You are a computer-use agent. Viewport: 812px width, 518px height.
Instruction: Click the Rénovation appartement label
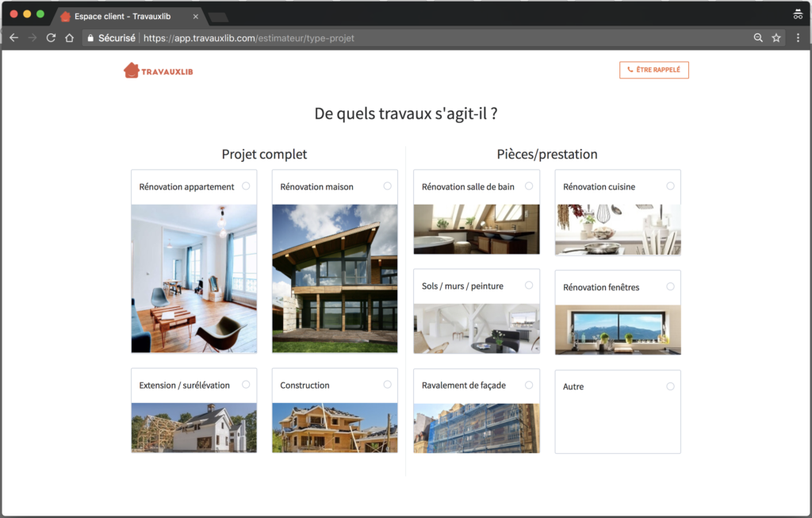(x=186, y=187)
